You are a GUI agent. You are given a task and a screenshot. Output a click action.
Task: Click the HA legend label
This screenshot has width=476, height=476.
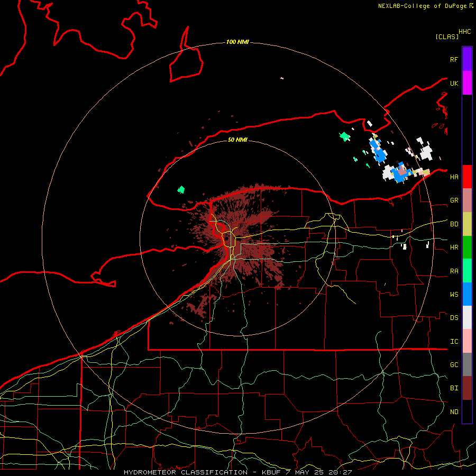454,177
